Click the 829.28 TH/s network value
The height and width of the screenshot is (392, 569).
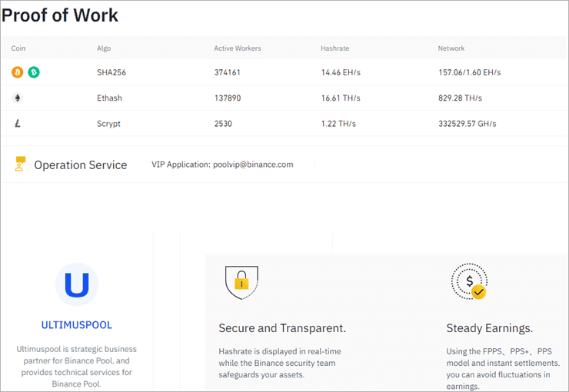click(x=460, y=98)
